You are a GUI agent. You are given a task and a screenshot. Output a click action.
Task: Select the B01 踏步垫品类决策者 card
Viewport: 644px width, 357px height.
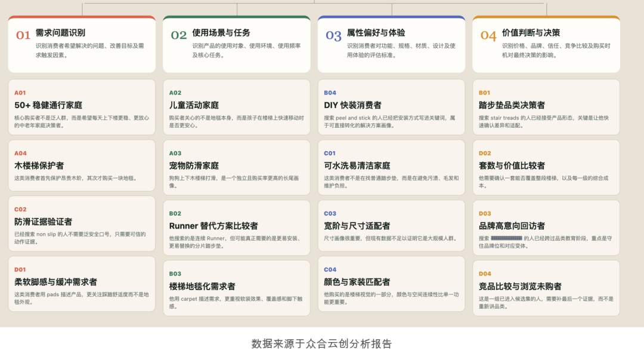coord(546,107)
